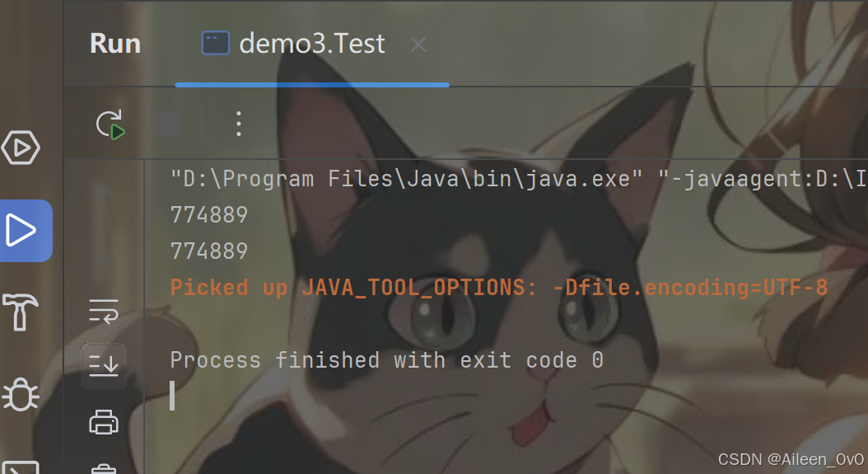Image resolution: width=868 pixels, height=474 pixels.
Task: Select the highlighted Run tool window icon
Action: [26, 231]
